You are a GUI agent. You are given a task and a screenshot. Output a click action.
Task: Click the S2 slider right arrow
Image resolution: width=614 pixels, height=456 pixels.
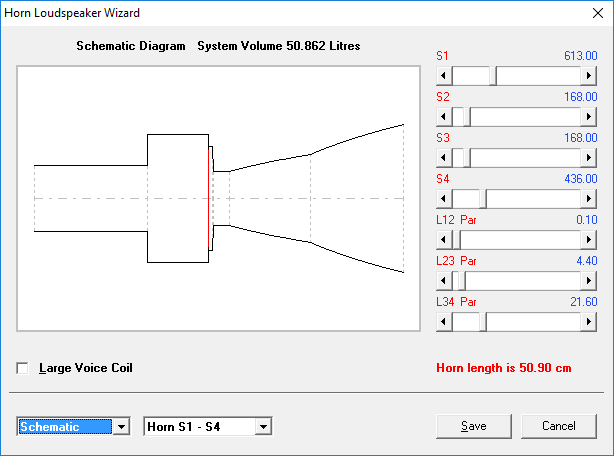pos(589,117)
